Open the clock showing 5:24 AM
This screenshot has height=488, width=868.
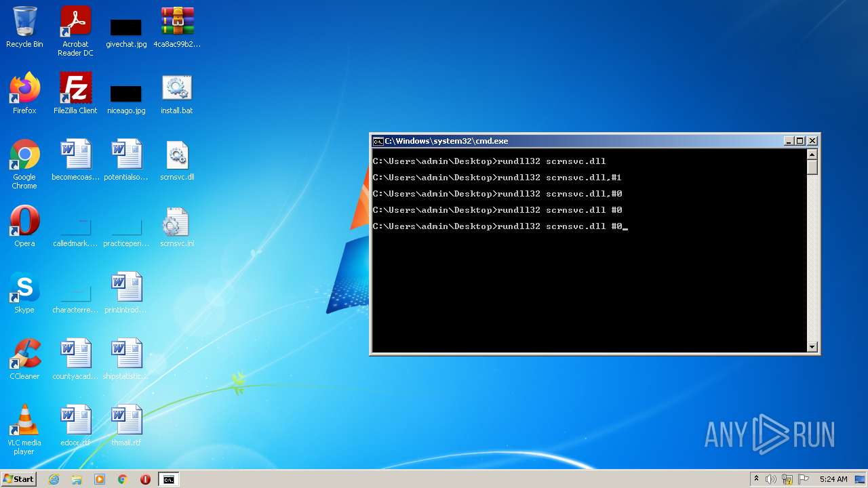click(833, 479)
